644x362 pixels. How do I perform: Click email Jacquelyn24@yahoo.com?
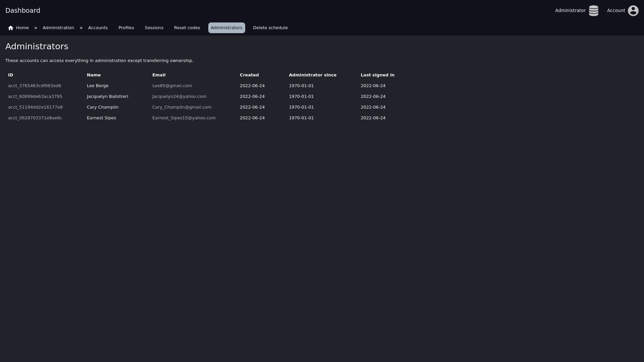pyautogui.click(x=179, y=97)
